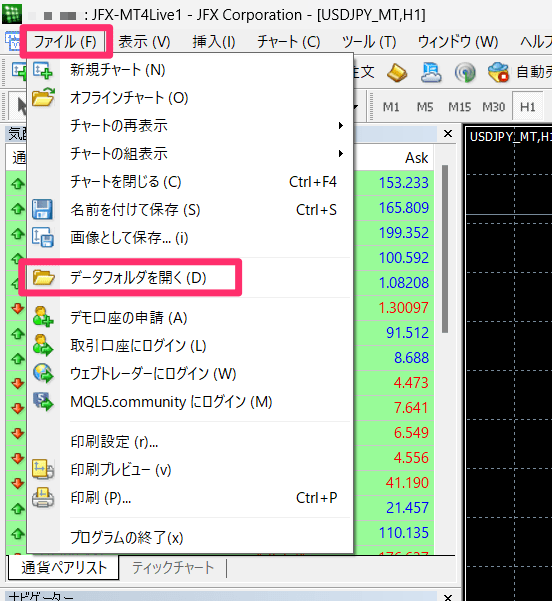Switch to M1 timeframe
The image size is (552, 601).
tap(391, 107)
